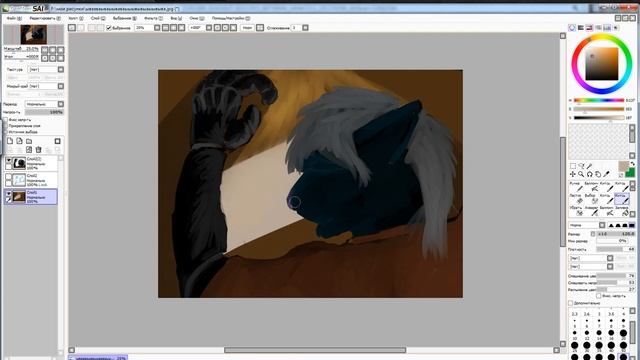640x360 pixels.
Task: Select the Hand pan tool
Action: (x=598, y=174)
